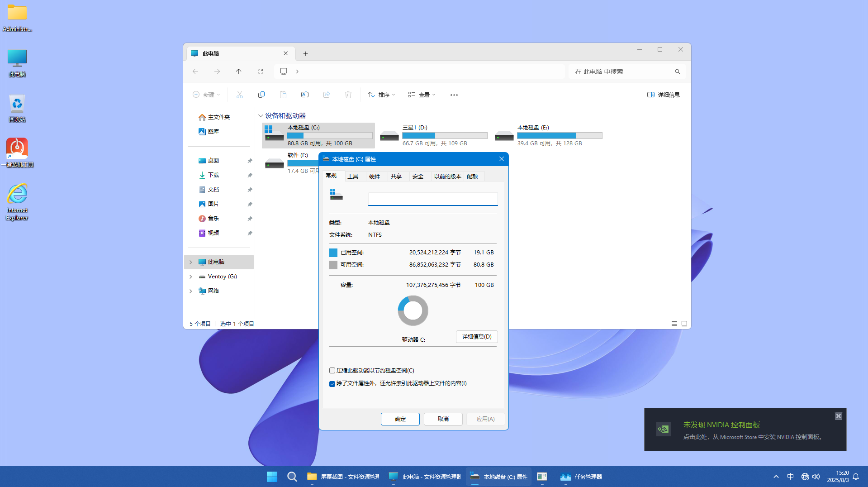Click the Rename icon in toolbar
868x487 pixels.
coord(305,95)
